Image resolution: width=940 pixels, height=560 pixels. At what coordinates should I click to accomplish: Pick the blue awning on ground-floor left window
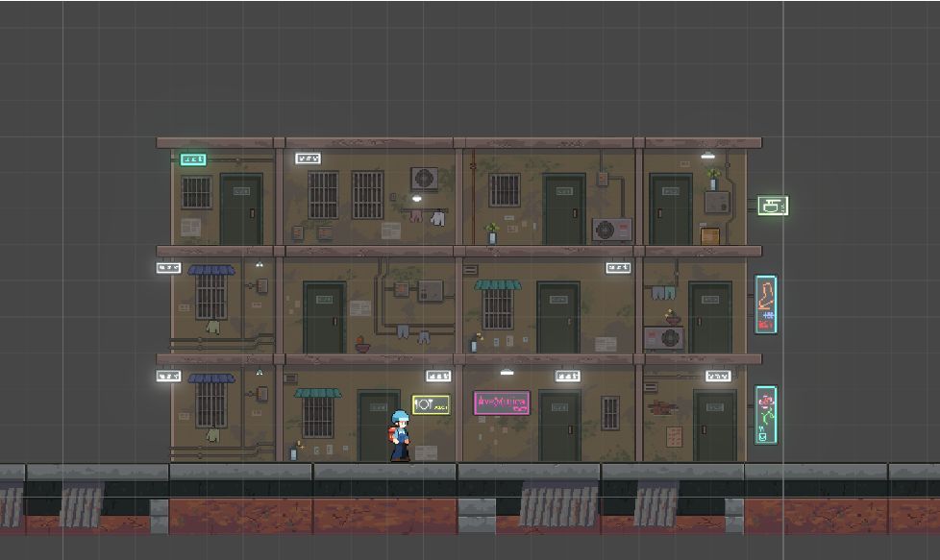coord(211,378)
